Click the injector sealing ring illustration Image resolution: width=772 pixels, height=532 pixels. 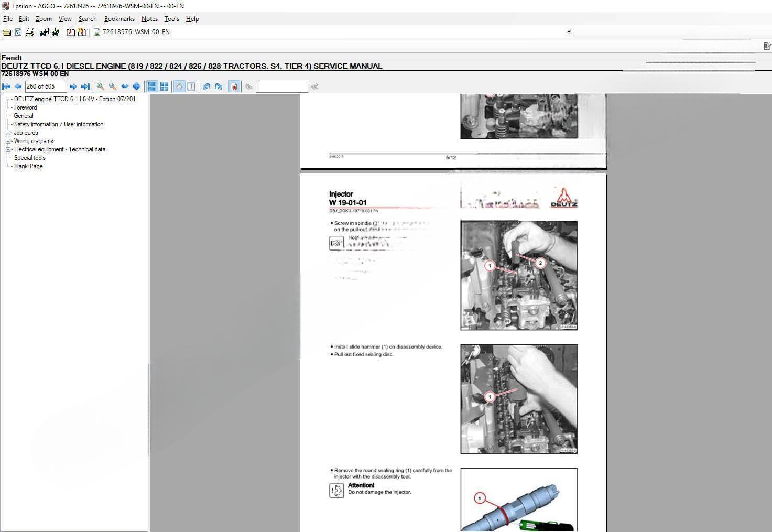pos(519,500)
